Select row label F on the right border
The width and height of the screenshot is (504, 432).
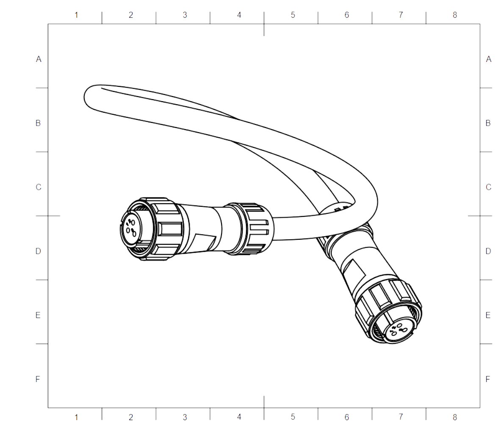487,378
